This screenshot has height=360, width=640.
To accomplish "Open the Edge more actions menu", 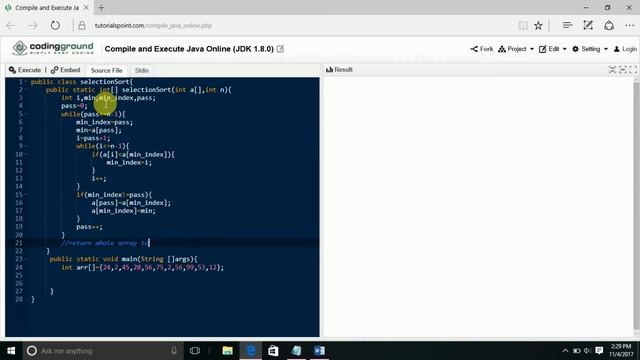I will pyautogui.click(x=629, y=26).
